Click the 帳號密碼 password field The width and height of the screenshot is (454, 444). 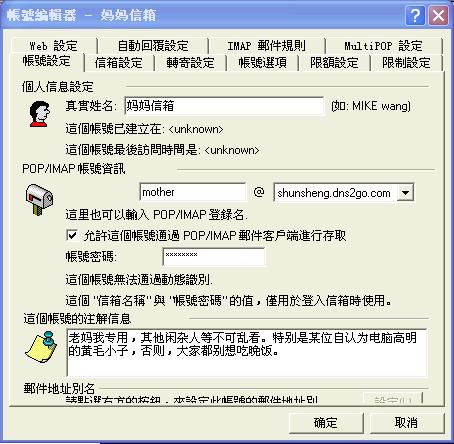point(214,257)
